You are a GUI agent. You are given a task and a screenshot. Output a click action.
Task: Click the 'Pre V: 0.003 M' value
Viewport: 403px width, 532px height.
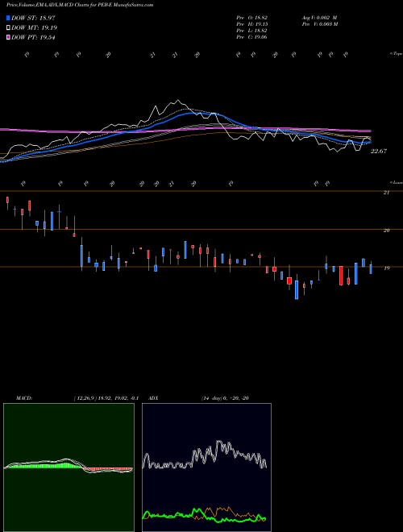pos(319,24)
